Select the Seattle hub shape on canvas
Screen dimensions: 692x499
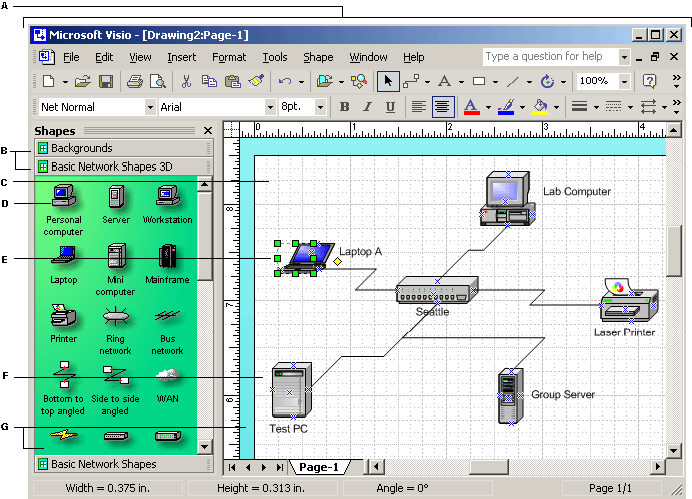click(x=437, y=290)
